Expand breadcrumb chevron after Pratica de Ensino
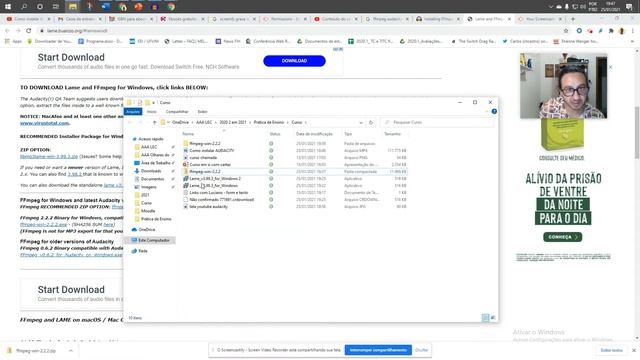The image size is (640, 360). tap(288, 122)
